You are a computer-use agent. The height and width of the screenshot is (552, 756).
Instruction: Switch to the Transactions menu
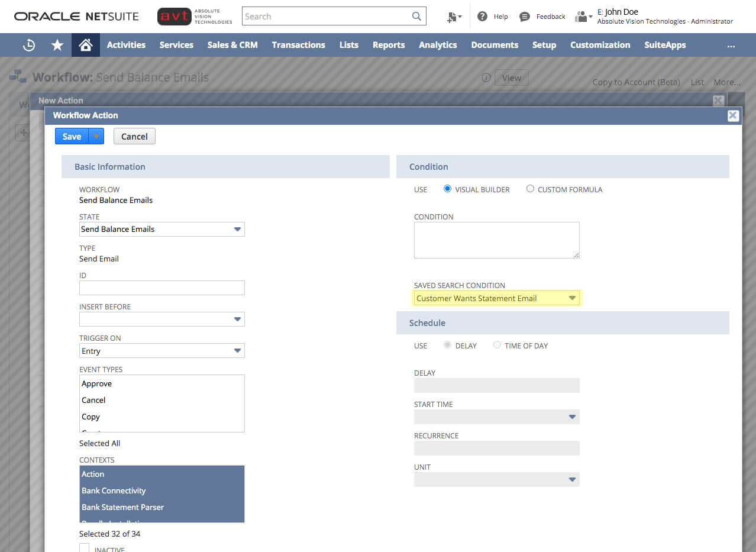[298, 45]
